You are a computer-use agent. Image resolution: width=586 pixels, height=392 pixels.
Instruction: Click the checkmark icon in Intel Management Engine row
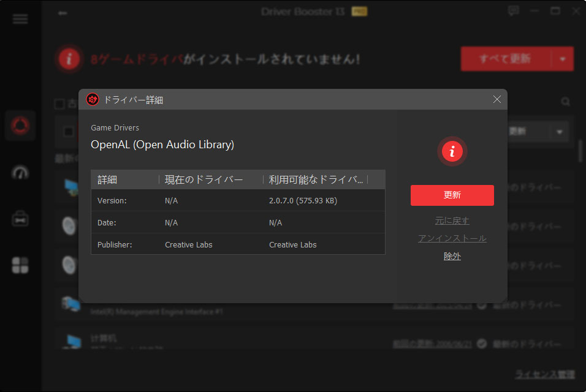point(482,305)
